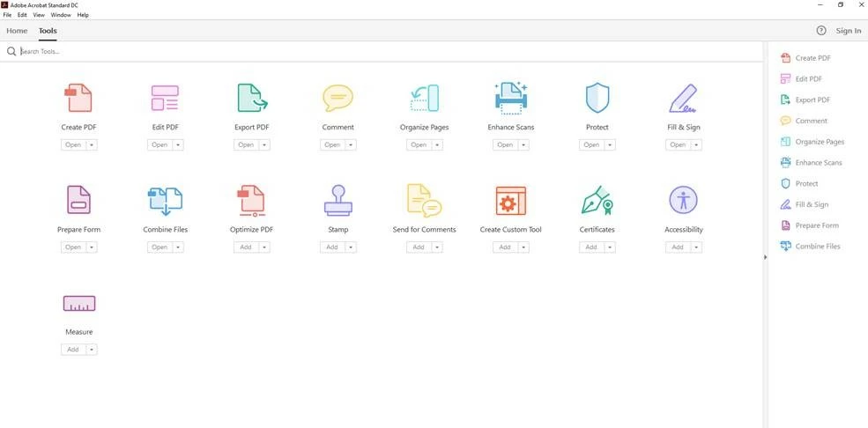The height and width of the screenshot is (428, 868).
Task: Click Protect shield icon in right sidebar
Action: [x=785, y=183]
